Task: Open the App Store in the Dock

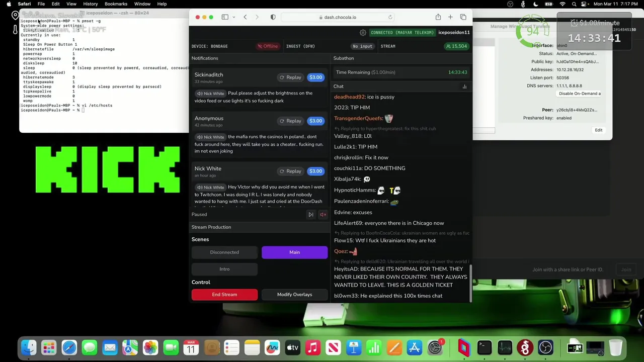Action: [414, 347]
